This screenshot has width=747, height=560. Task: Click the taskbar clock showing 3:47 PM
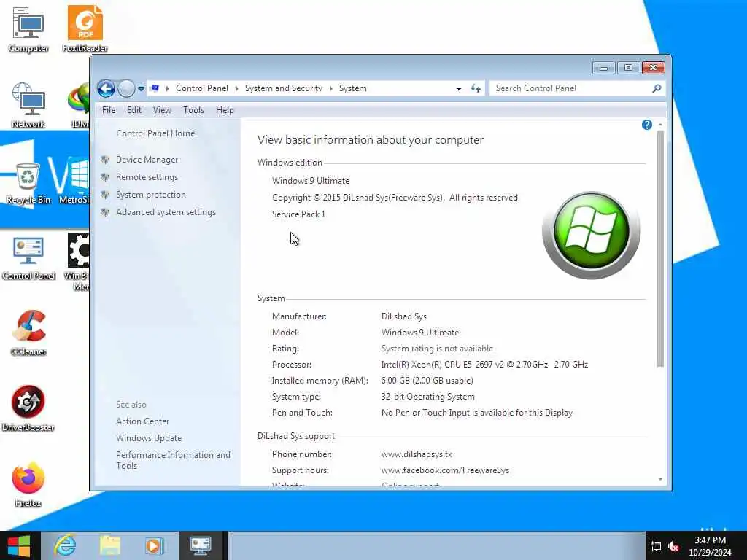pyautogui.click(x=710, y=546)
